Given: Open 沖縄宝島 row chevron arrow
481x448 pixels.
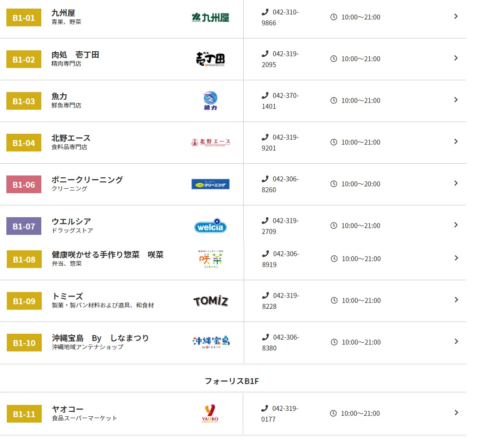Looking at the screenshot, I should click(456, 341).
